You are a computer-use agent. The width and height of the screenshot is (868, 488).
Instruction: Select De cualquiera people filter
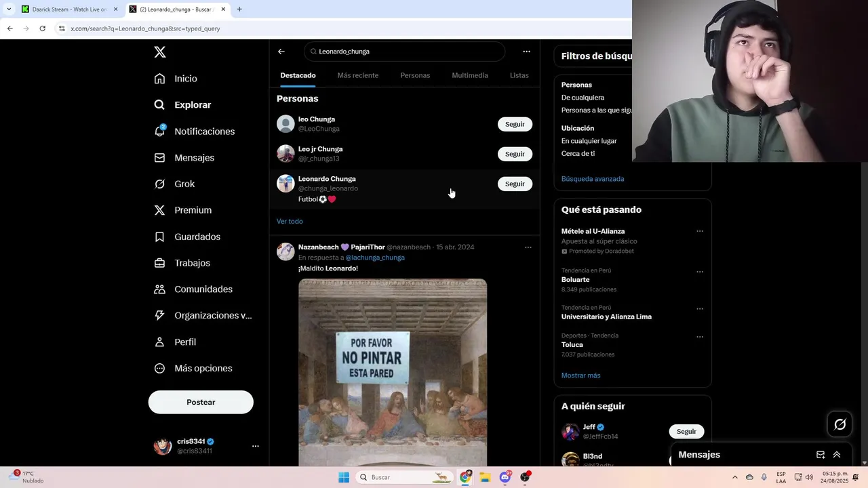tap(583, 98)
